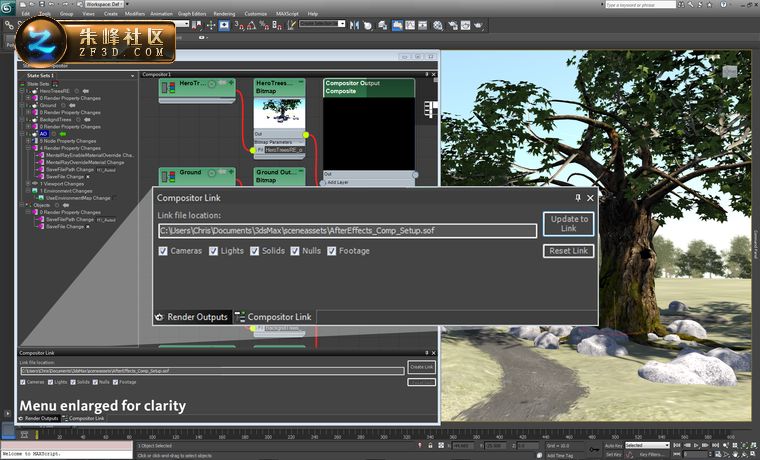This screenshot has width=760, height=460.
Task: Click the ViewCube in the viewport
Action: [730, 72]
